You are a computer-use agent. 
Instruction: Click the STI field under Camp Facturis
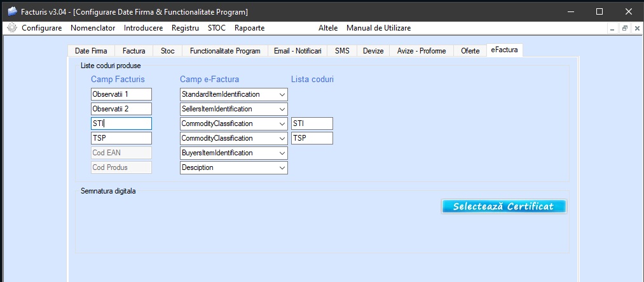[121, 123]
